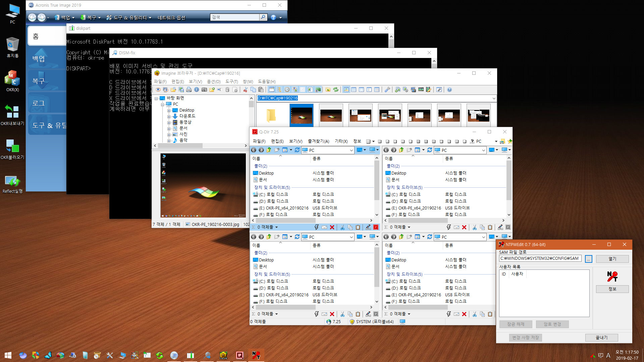
Task: Click the trash can delete icon in the Imagine toolbar
Action: (227, 90)
